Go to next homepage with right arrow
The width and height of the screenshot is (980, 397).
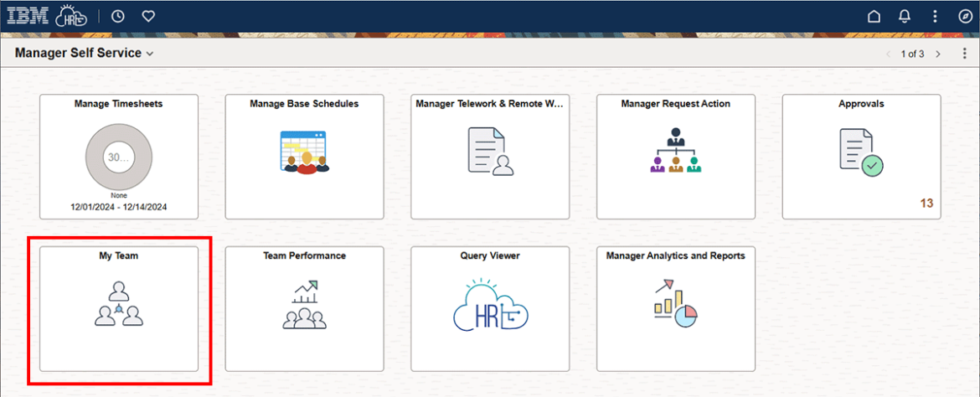coord(938,54)
